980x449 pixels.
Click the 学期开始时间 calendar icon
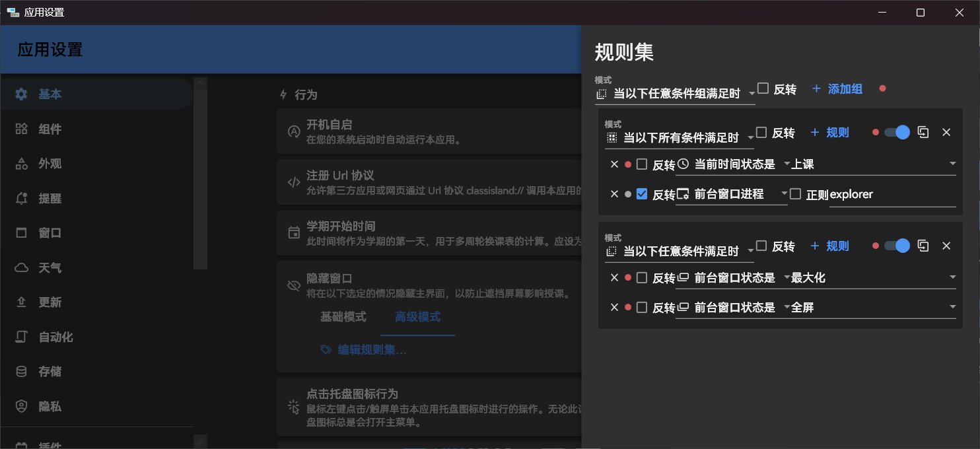tap(294, 233)
